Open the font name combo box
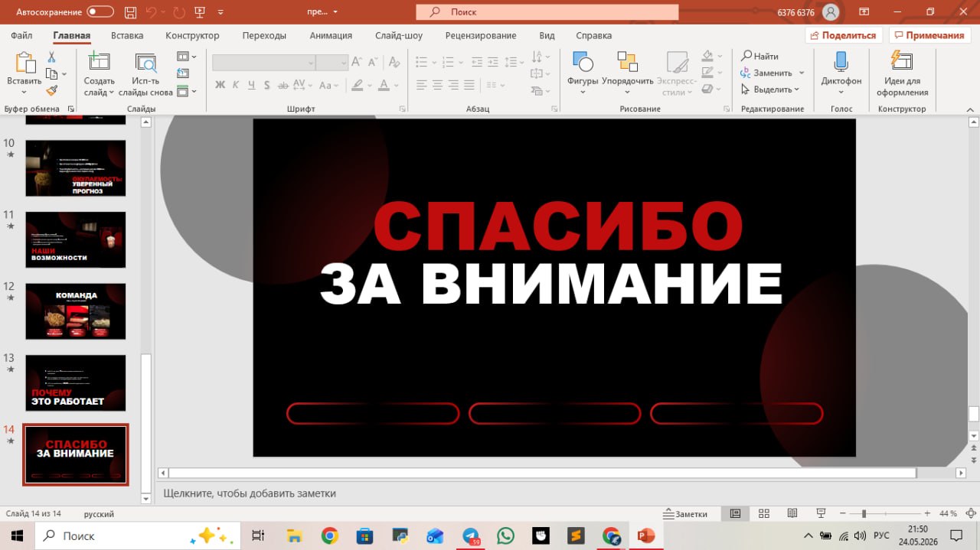This screenshot has height=550, width=980. click(x=264, y=63)
